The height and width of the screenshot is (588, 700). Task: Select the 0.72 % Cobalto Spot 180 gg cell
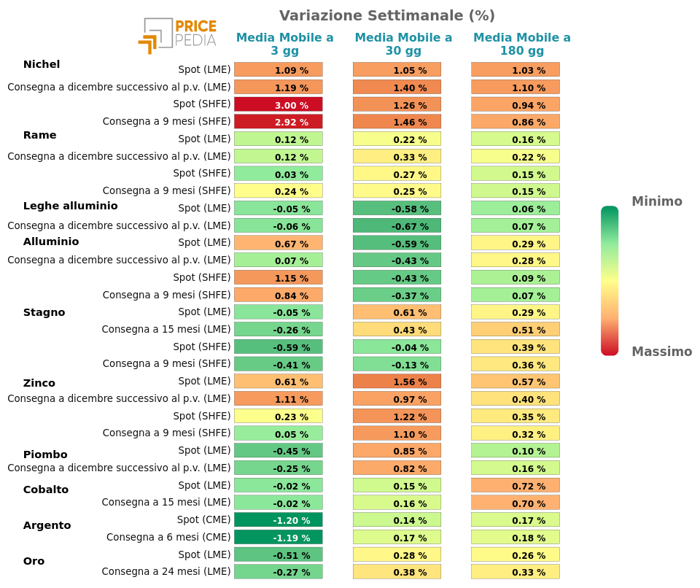[x=516, y=486]
